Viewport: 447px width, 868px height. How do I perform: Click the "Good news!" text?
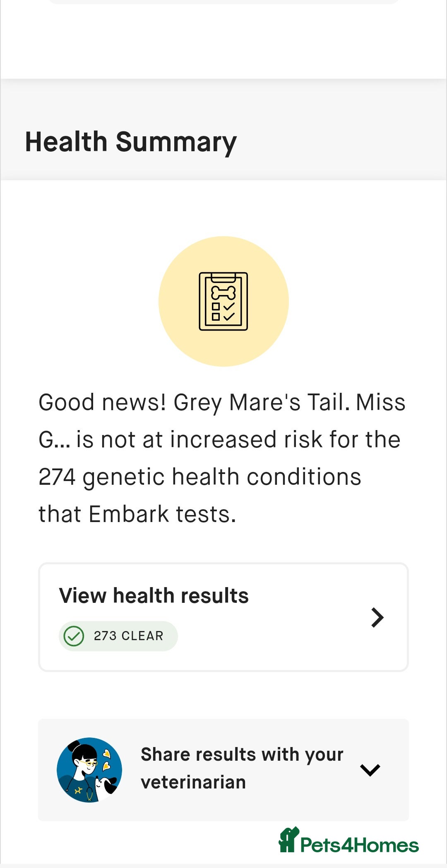102,402
